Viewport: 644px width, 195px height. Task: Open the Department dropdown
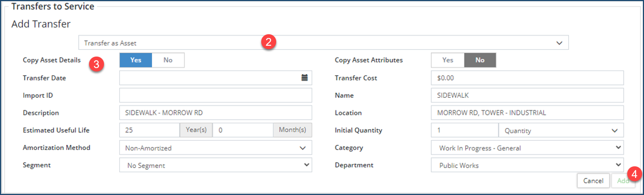pyautogui.click(x=527, y=165)
